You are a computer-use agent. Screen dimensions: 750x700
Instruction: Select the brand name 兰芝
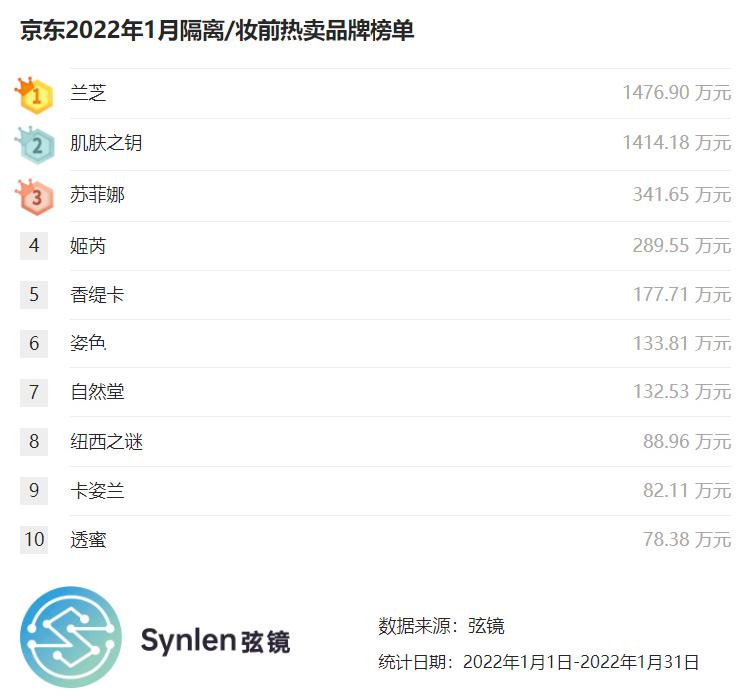pyautogui.click(x=88, y=93)
